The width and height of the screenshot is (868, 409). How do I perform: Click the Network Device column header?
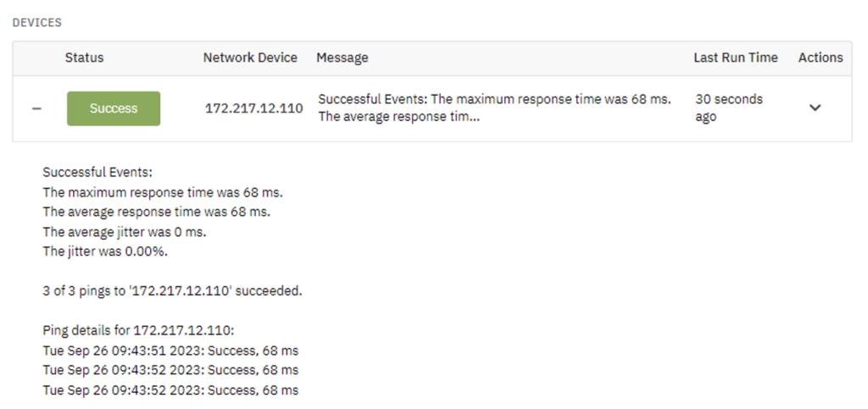[x=250, y=58]
